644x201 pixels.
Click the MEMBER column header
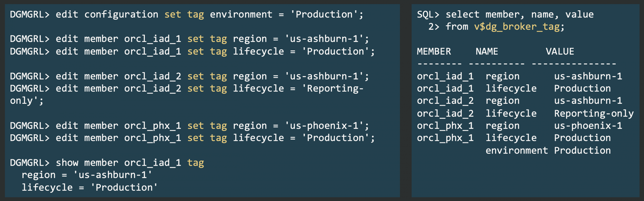point(434,52)
